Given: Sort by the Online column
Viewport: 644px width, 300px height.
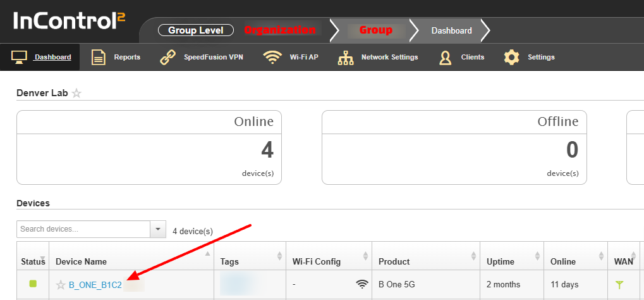Looking at the screenshot, I should [576, 256].
